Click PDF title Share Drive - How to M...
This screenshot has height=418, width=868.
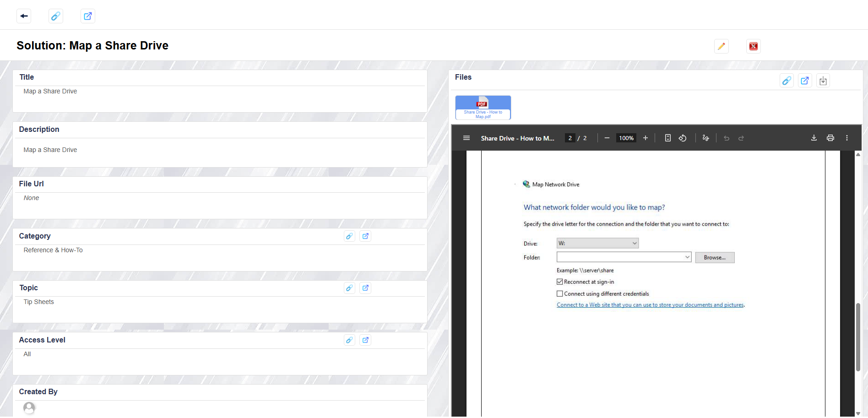pyautogui.click(x=517, y=138)
